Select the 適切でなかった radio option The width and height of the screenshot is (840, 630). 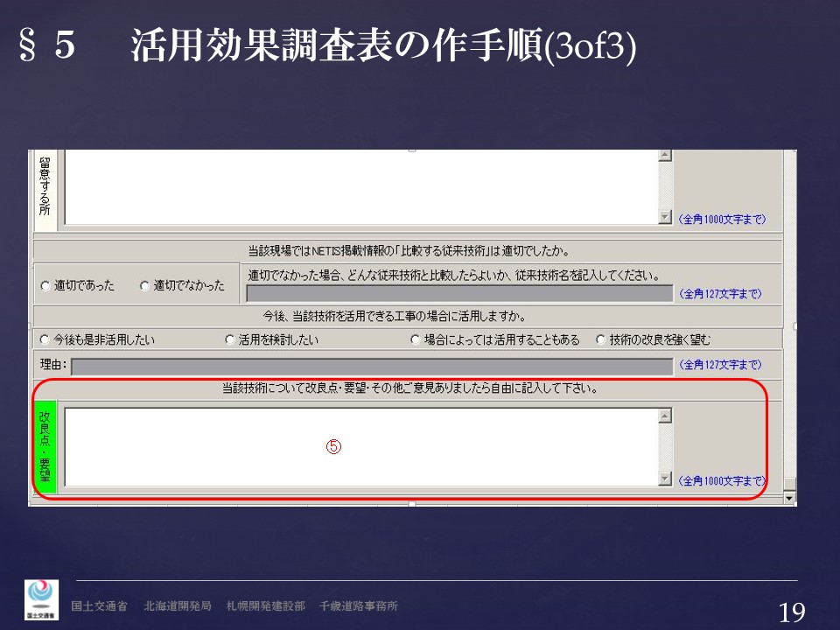point(145,286)
